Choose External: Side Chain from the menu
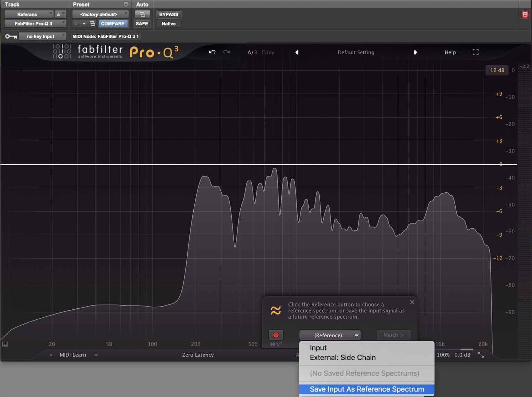 tap(342, 357)
